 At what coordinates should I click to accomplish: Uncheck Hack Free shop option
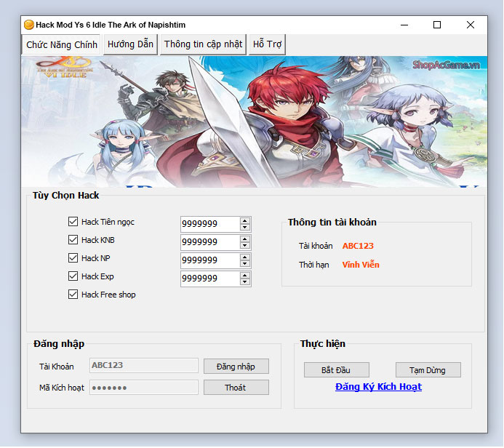point(73,294)
